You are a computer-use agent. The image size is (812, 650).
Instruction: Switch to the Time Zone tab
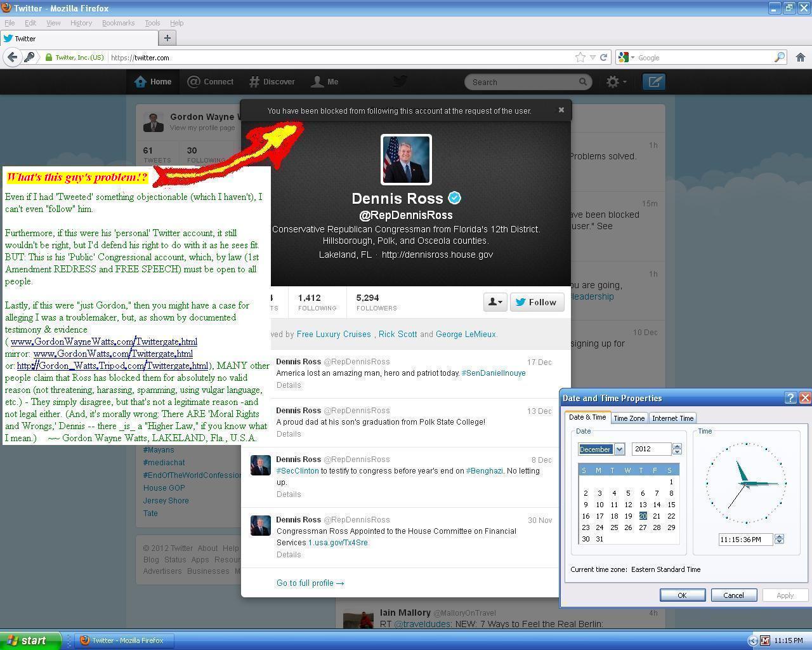pos(629,418)
